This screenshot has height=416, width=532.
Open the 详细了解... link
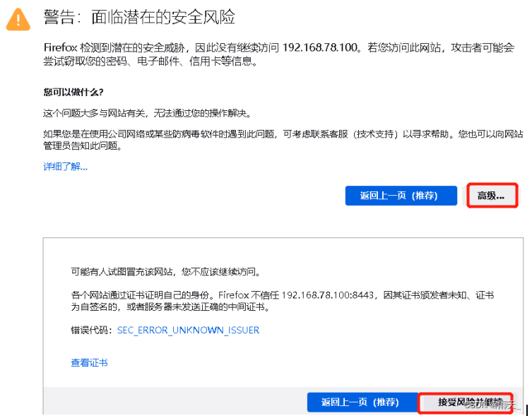66,167
